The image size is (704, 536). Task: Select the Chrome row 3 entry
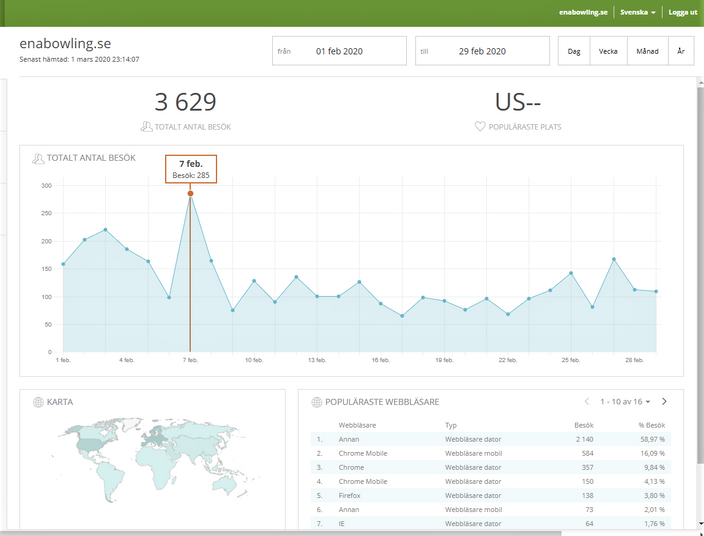[x=491, y=467]
